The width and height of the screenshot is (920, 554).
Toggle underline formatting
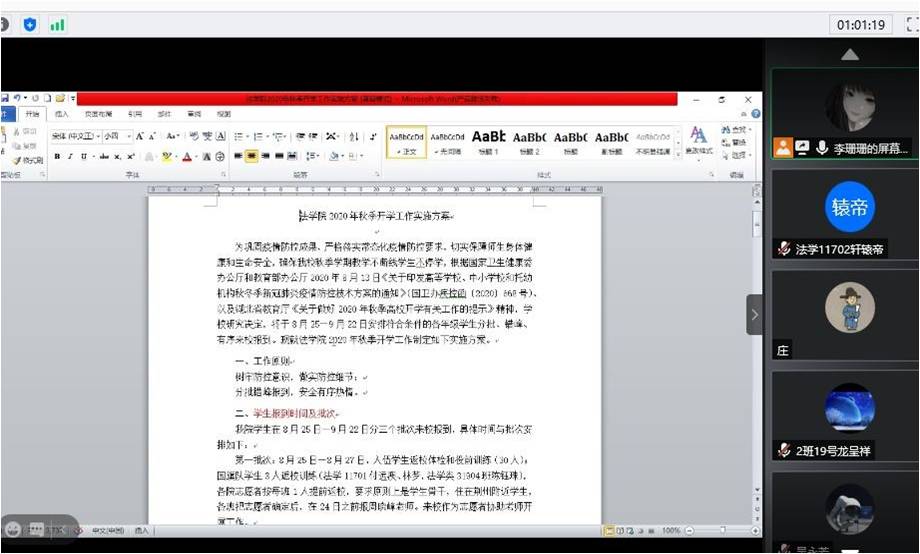(83, 157)
